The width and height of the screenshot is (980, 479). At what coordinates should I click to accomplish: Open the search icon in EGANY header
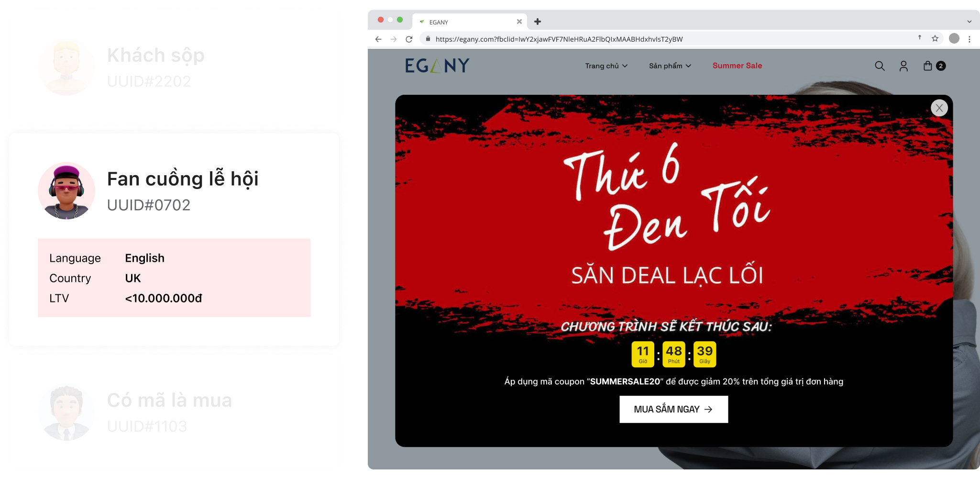point(879,66)
